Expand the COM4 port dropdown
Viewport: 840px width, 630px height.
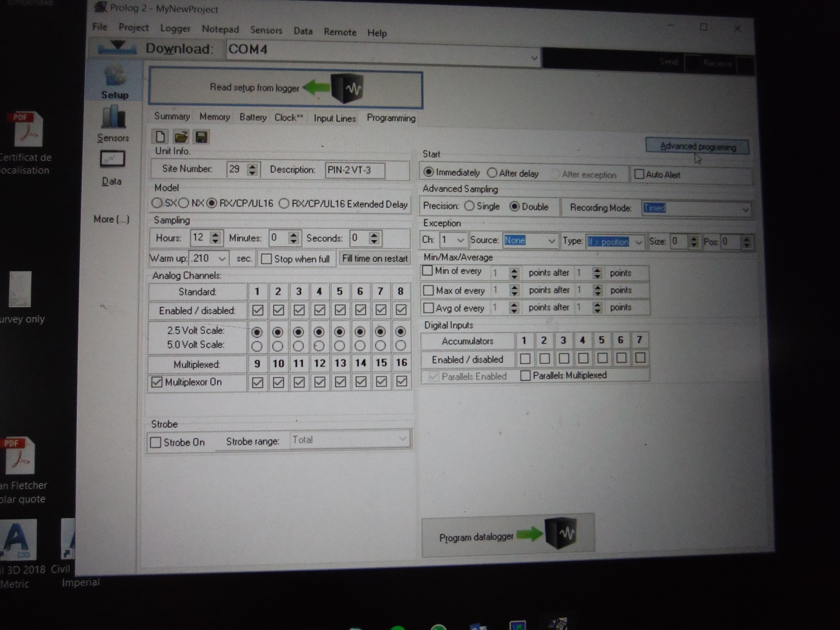click(x=534, y=58)
